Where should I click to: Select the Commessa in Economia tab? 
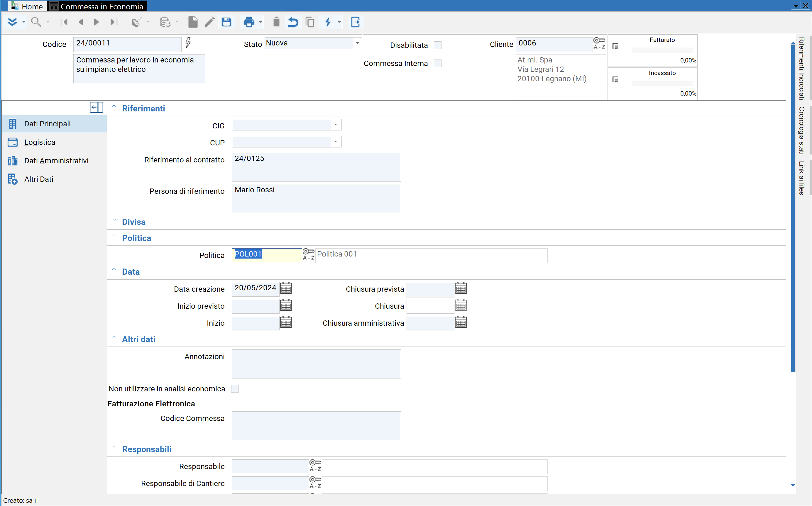coord(97,6)
